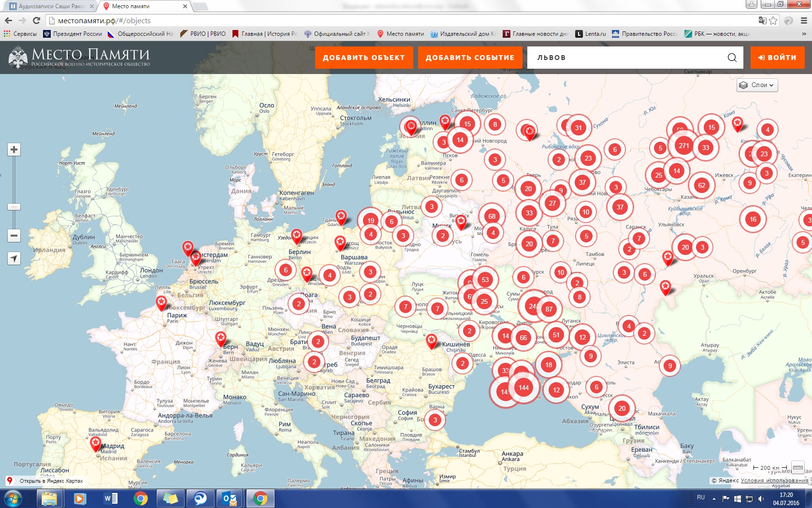The width and height of the screenshot is (812, 508).
Task: Open Chrome menu hamburger icon
Action: pos(804,20)
